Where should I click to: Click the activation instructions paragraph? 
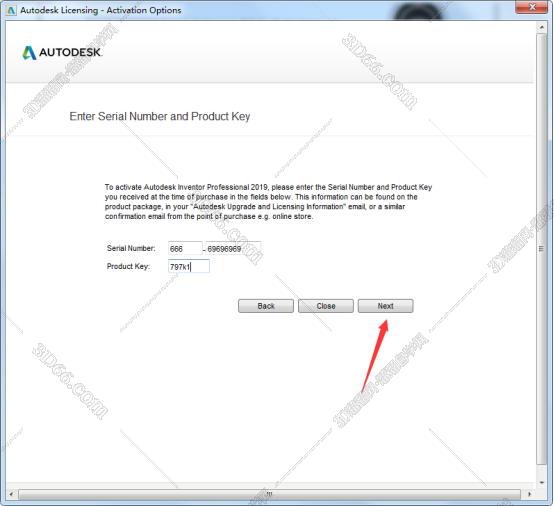point(268,202)
